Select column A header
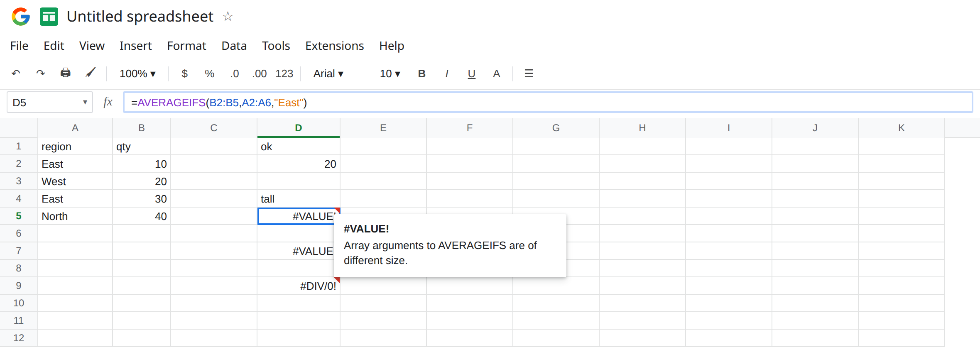980x352 pixels. [75, 128]
